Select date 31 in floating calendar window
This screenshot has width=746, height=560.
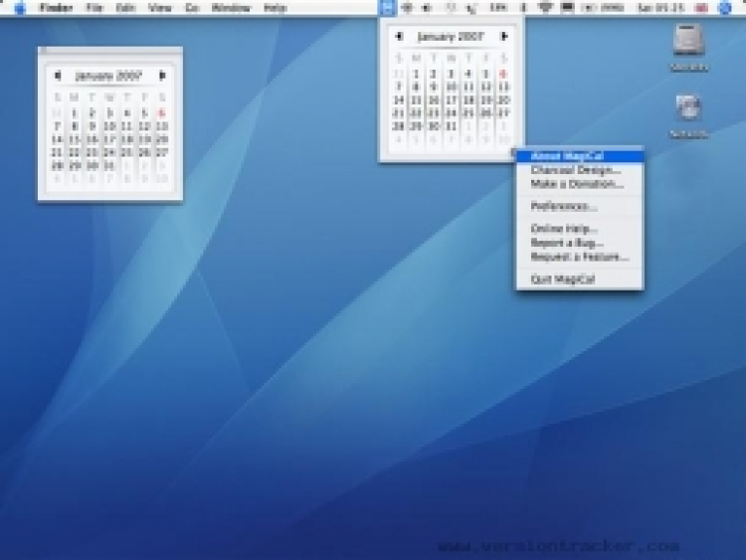[109, 165]
